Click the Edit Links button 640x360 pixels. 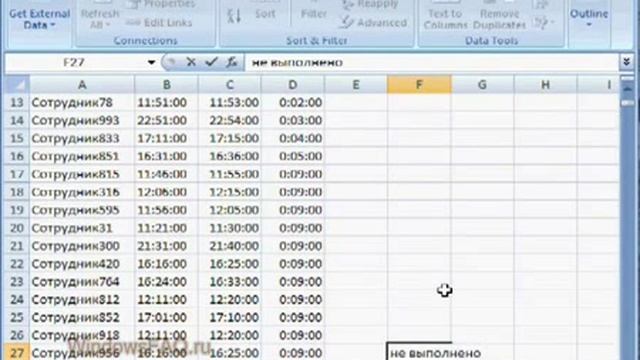pyautogui.click(x=159, y=23)
